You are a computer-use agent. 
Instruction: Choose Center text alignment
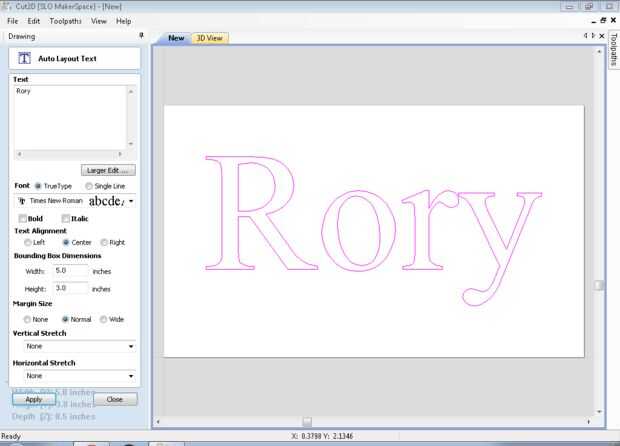(x=66, y=242)
